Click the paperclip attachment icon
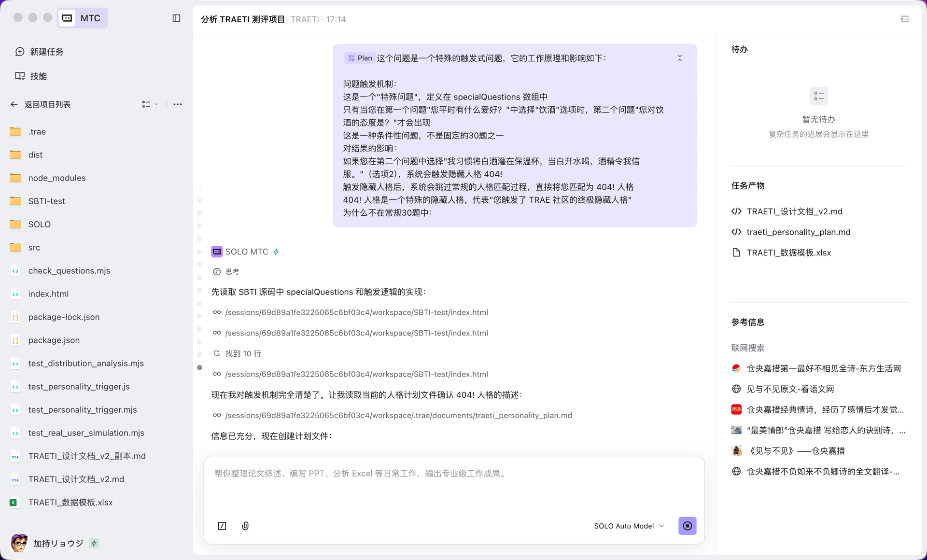Image resolution: width=927 pixels, height=560 pixels. (x=245, y=526)
